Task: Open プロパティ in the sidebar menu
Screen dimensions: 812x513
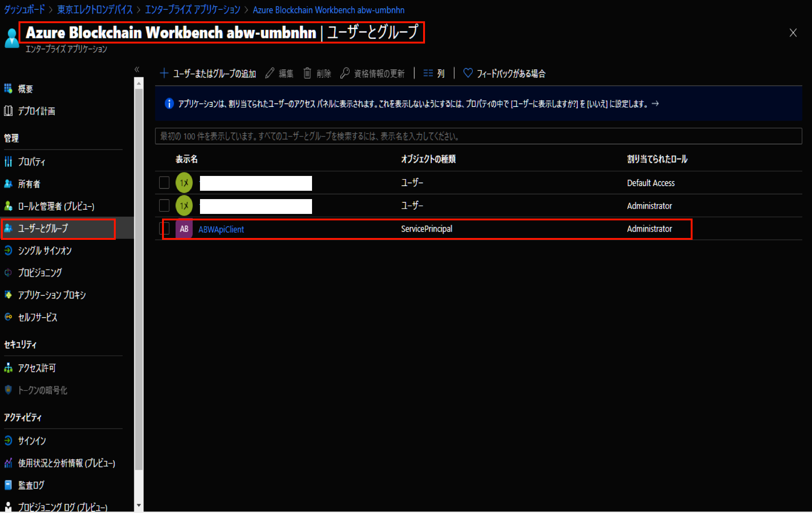Action: coord(31,162)
